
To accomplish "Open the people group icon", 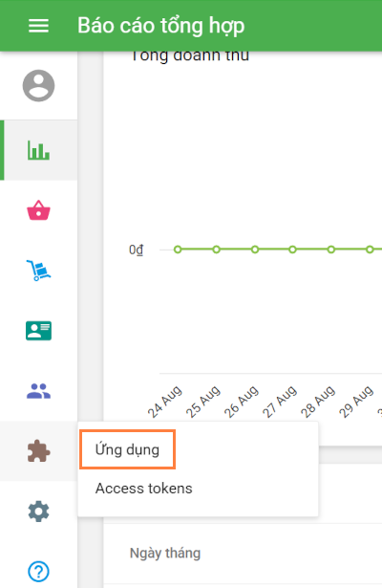I will (x=38, y=391).
